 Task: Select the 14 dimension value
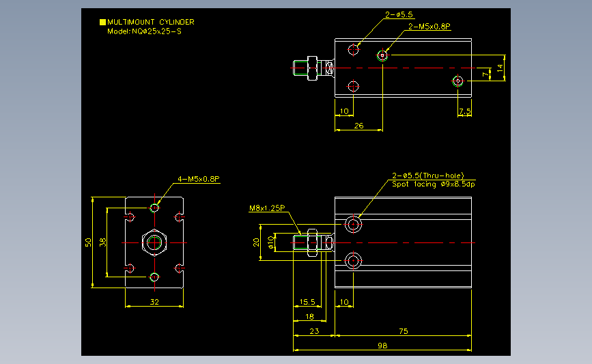point(500,68)
